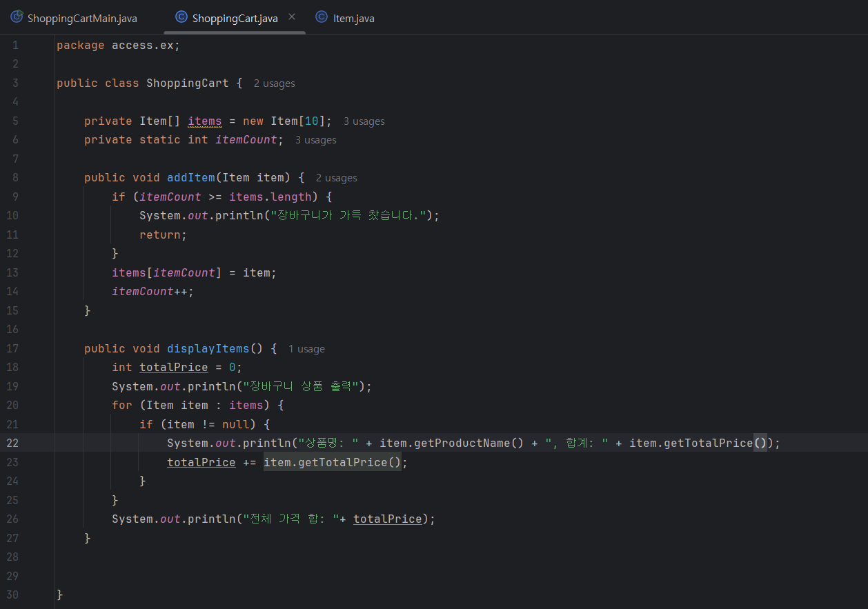Click the ShoppingCartMain.java class icon

(17, 17)
